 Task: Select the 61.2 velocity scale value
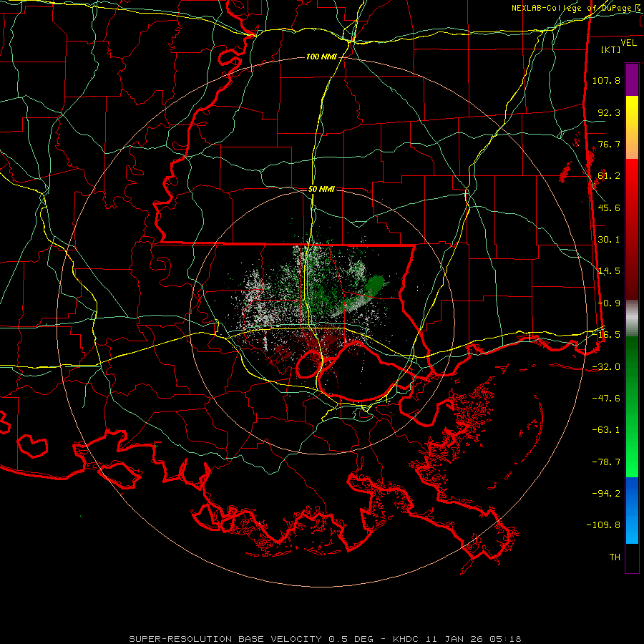[x=609, y=176]
